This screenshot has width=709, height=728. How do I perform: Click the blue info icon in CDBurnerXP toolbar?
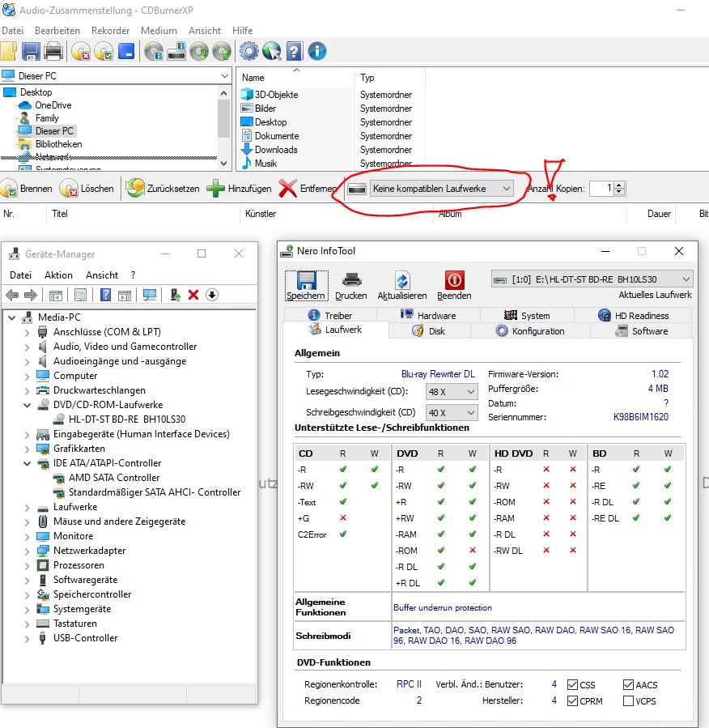tap(317, 52)
